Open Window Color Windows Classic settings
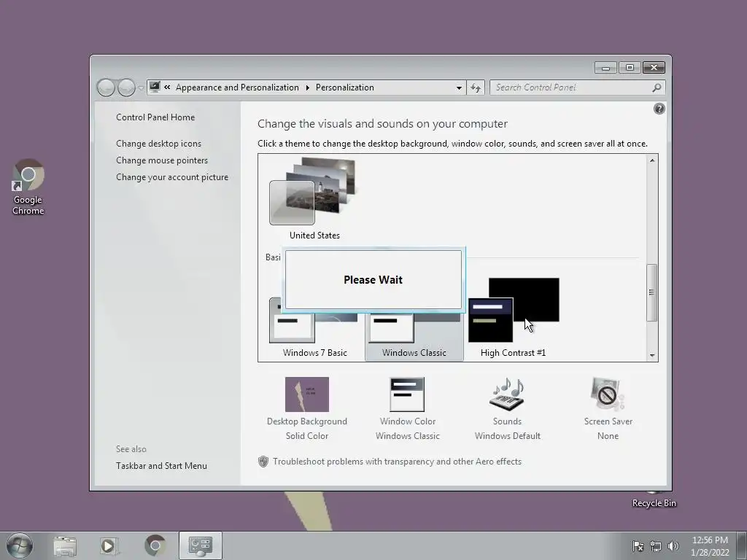747x560 pixels. click(x=407, y=409)
